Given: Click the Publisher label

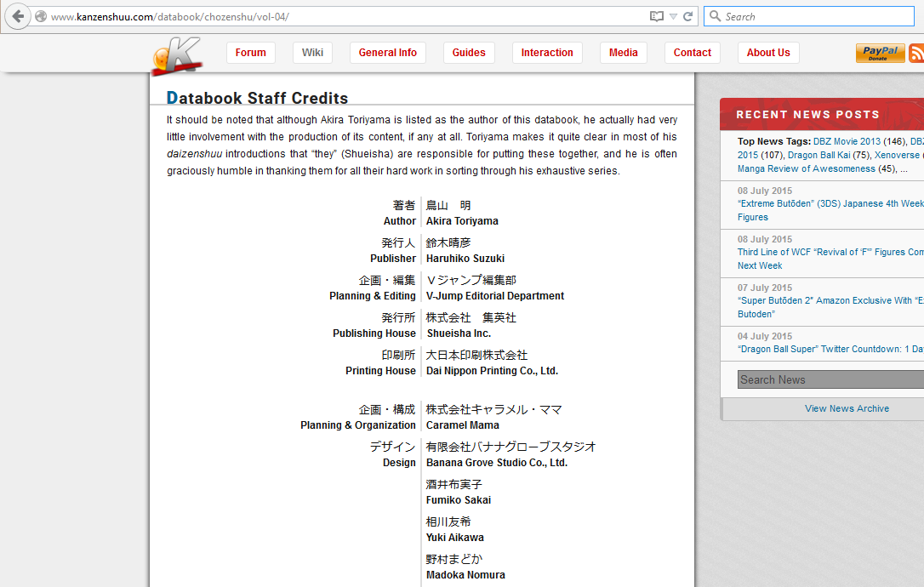Looking at the screenshot, I should click(393, 258).
